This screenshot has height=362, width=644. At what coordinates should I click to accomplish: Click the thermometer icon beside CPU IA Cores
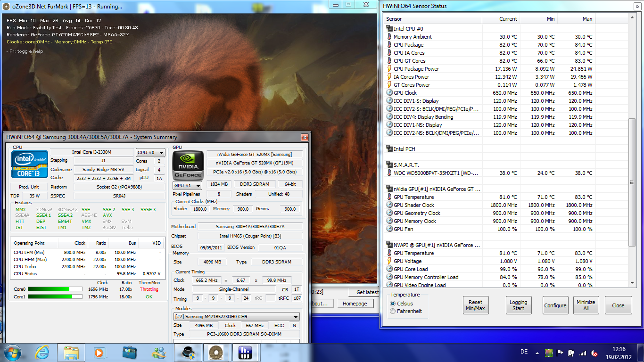click(x=389, y=53)
